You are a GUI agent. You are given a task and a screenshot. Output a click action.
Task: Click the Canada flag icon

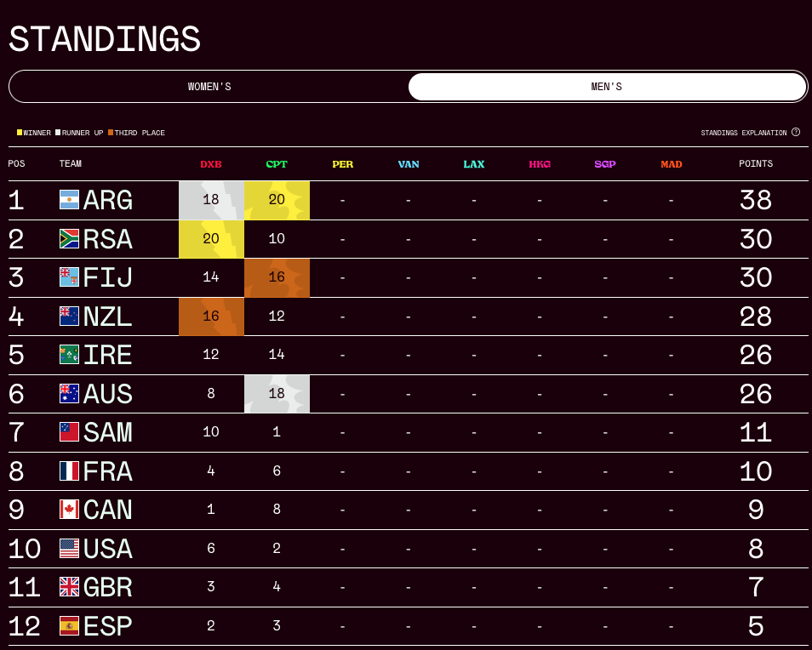point(70,510)
